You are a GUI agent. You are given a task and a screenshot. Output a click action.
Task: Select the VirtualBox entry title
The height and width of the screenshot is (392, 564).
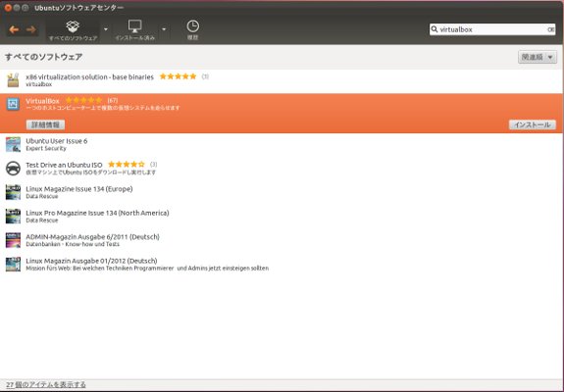(42, 101)
